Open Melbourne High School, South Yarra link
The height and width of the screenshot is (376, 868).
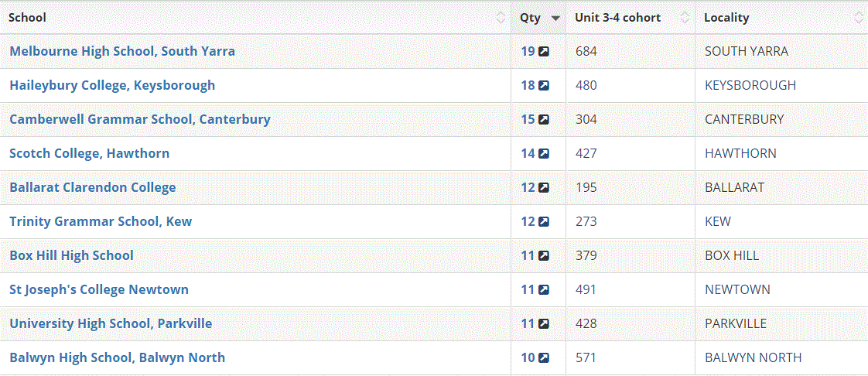tap(122, 51)
